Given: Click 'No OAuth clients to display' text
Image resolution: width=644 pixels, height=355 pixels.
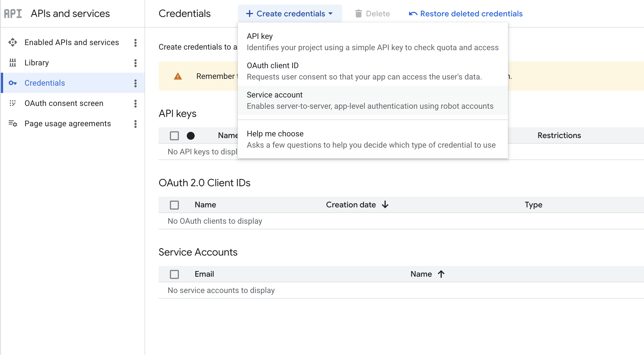Looking at the screenshot, I should coord(215,221).
